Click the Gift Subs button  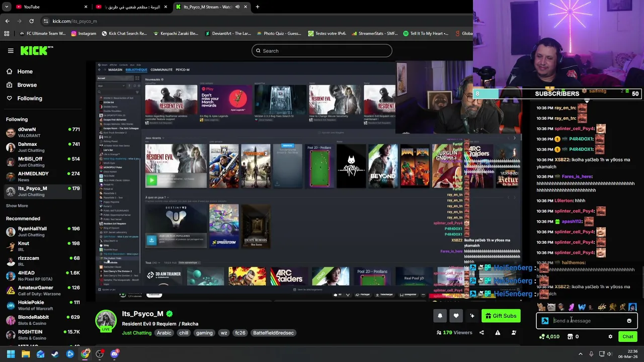501,316
